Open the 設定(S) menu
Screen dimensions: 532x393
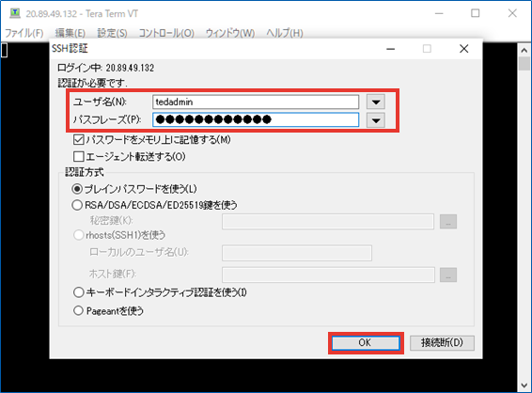112,33
